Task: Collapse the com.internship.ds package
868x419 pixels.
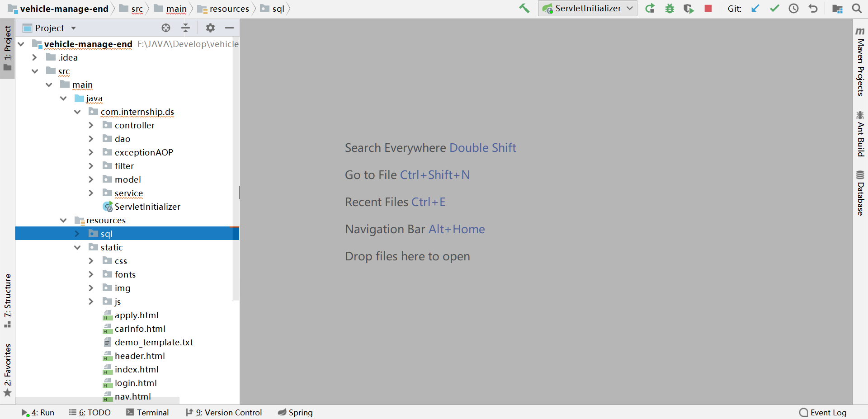Action: [x=77, y=112]
